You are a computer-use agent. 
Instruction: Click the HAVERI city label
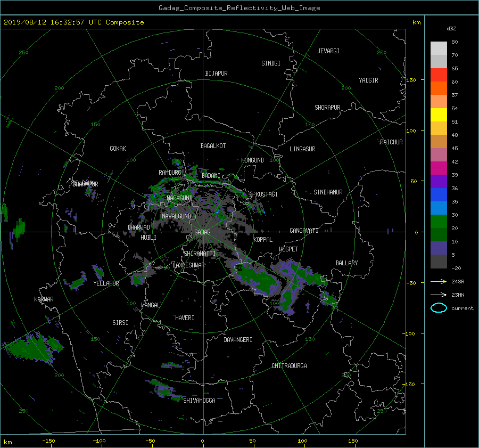pyautogui.click(x=185, y=318)
